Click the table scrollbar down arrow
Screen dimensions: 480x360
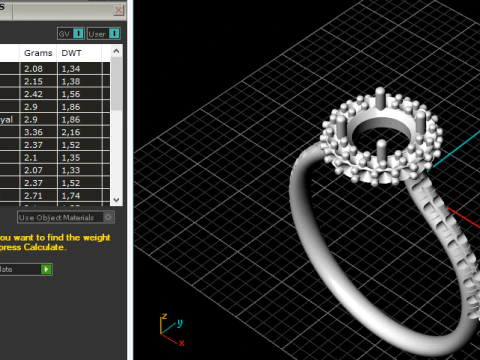[x=116, y=200]
